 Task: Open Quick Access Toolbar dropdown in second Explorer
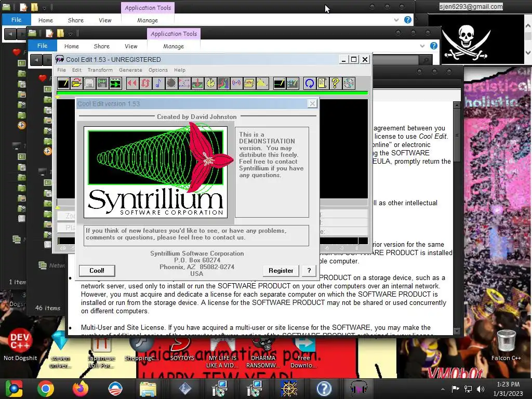[70, 34]
